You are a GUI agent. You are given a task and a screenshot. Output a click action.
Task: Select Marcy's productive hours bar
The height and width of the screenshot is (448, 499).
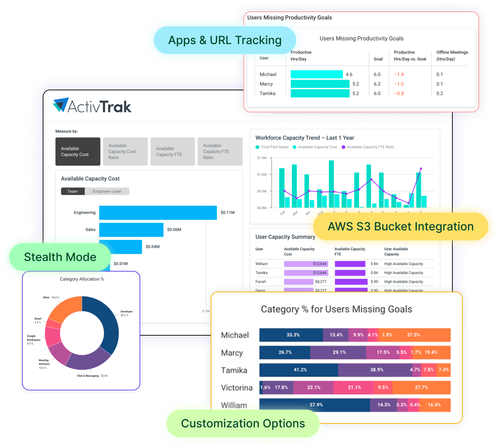click(320, 84)
